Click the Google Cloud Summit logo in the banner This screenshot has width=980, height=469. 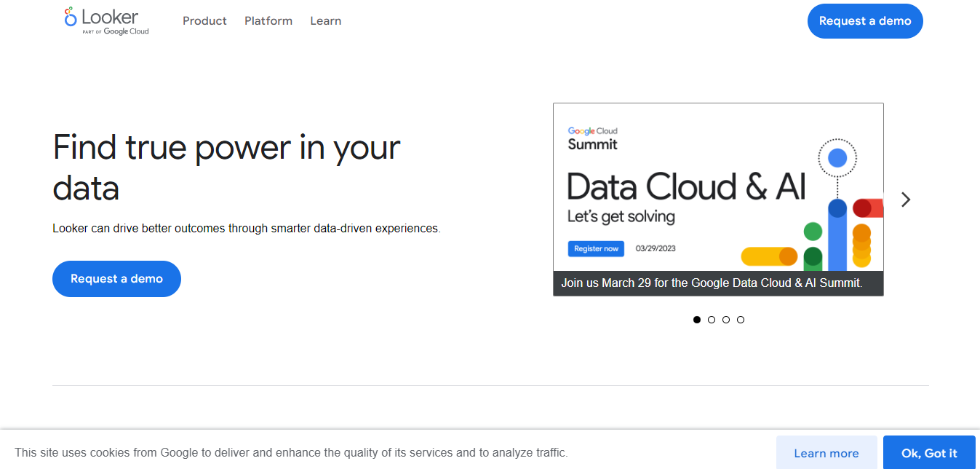(x=593, y=138)
